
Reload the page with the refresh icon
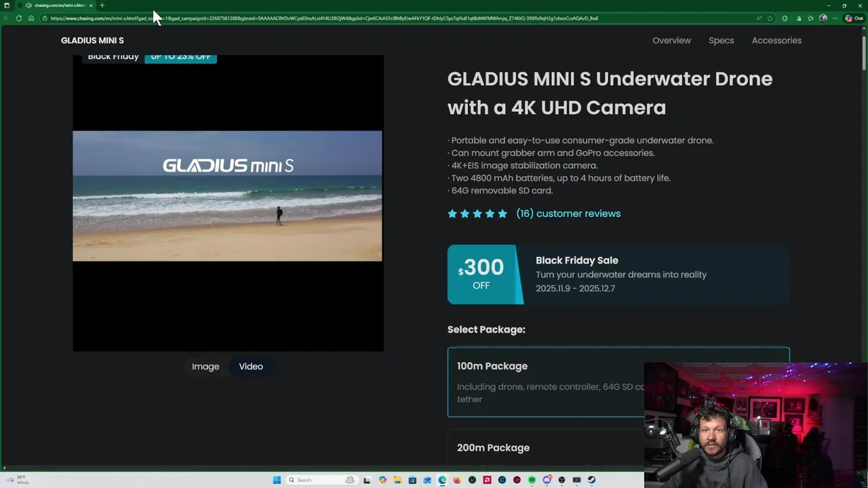tap(19, 18)
